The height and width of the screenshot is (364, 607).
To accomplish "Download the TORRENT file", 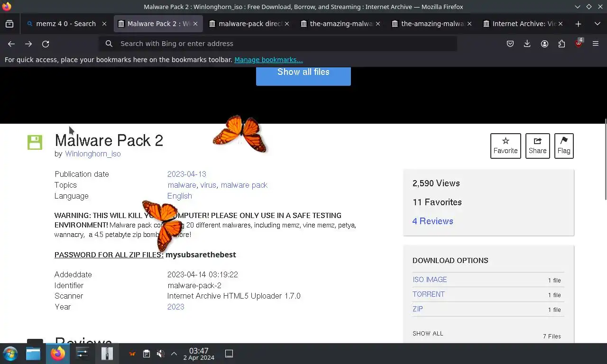I will (429, 294).
